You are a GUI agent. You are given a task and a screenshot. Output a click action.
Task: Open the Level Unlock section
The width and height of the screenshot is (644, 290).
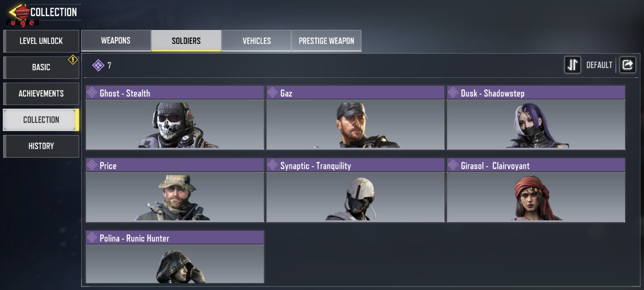click(41, 41)
